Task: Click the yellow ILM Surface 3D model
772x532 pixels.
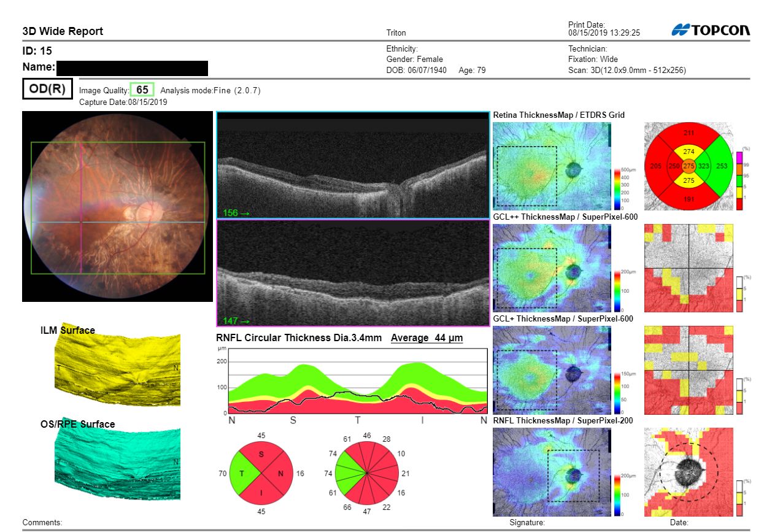Action: click(x=117, y=369)
